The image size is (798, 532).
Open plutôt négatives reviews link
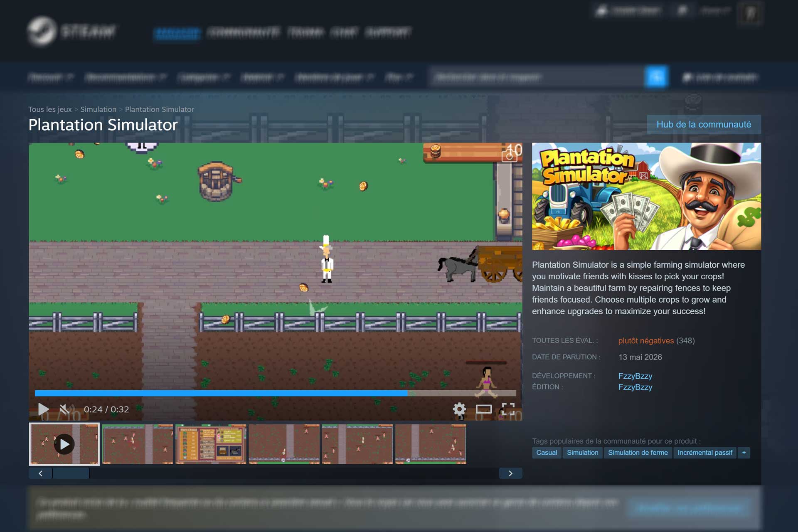coord(646,341)
